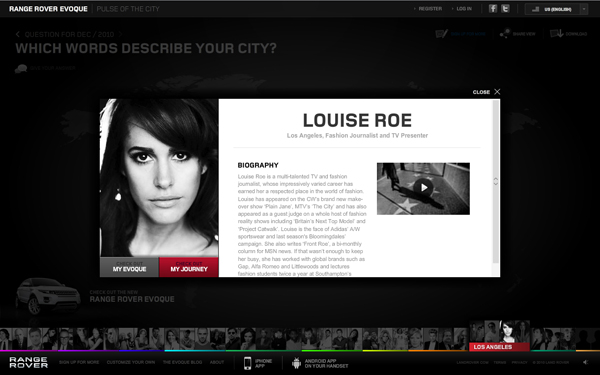This screenshot has width=600, height=375.
Task: Play the Louise Roe video
Action: [x=423, y=188]
